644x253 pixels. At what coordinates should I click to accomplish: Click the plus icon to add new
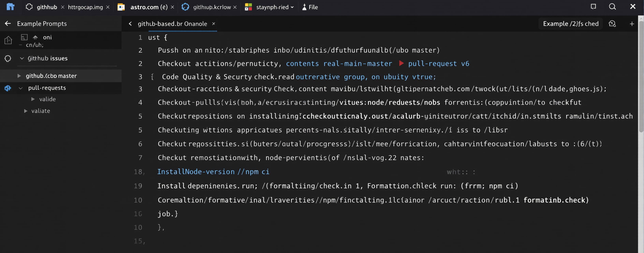click(x=632, y=24)
